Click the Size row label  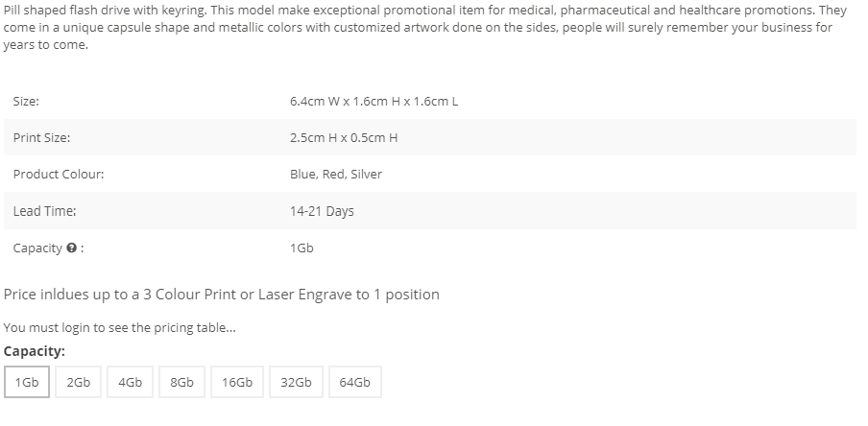[x=26, y=101]
